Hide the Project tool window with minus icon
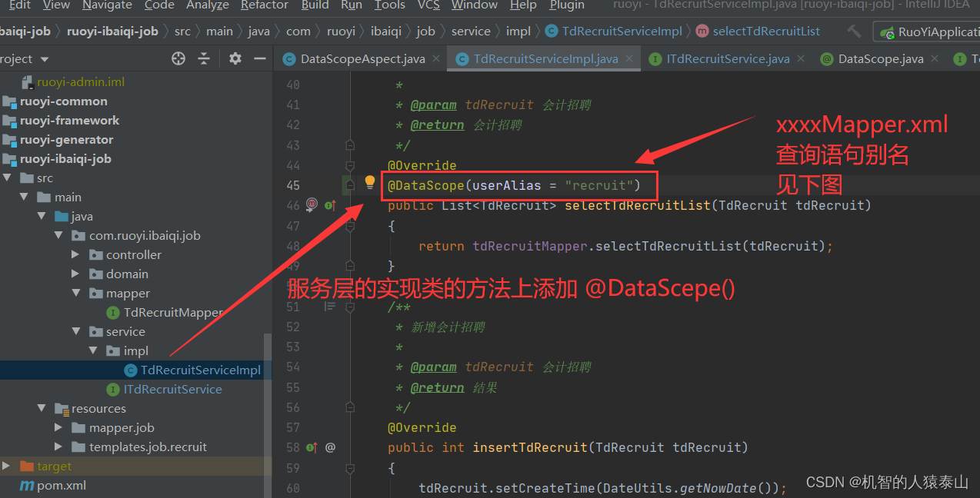This screenshot has height=498, width=980. pos(260,58)
